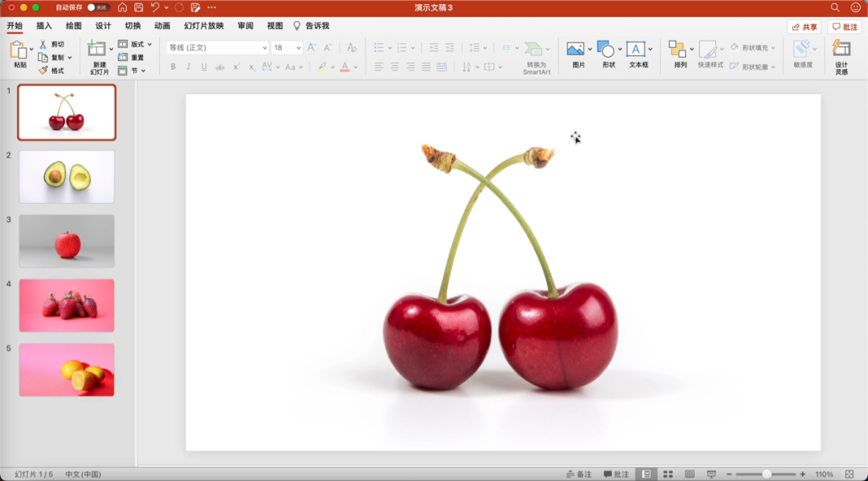Toggle the 自动保存 (AutoSave) switch

click(x=98, y=7)
